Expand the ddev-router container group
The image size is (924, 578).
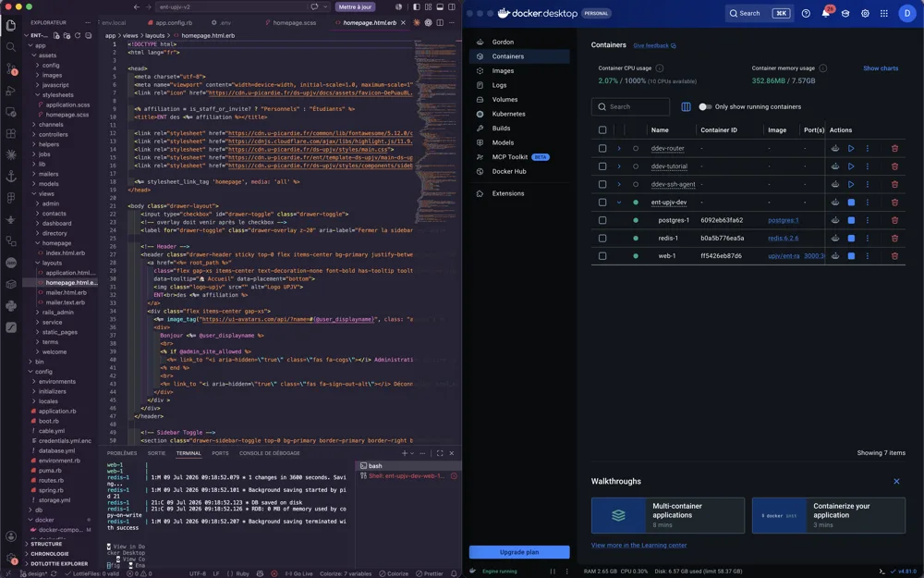coord(619,149)
